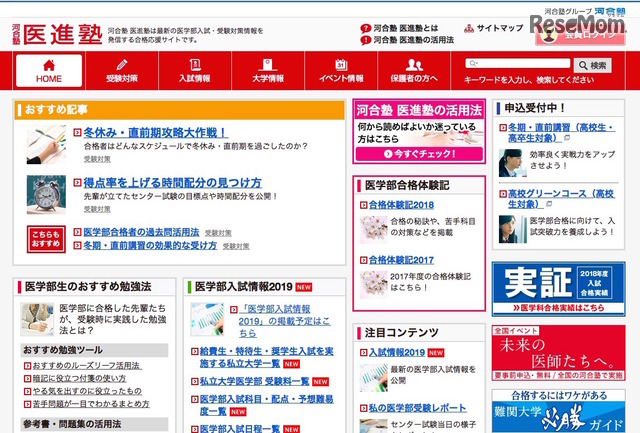Click the 実証 2018年度入試合格実績 banner
640x433 pixels.
click(558, 289)
